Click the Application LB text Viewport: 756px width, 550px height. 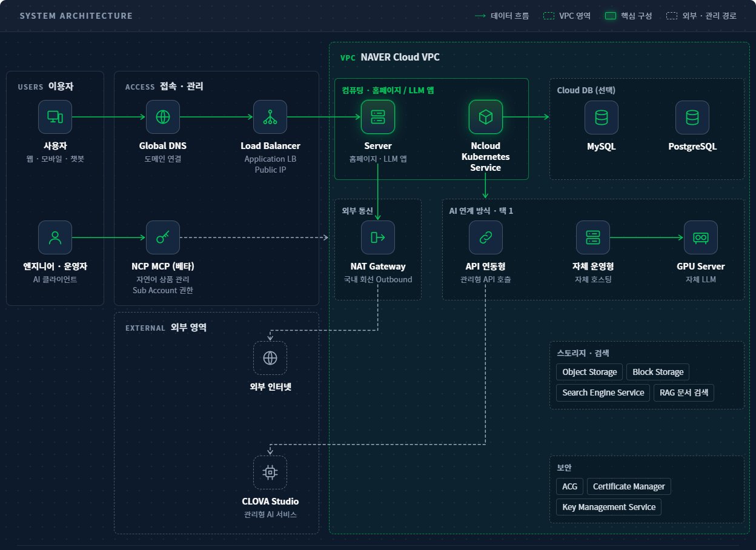click(270, 159)
